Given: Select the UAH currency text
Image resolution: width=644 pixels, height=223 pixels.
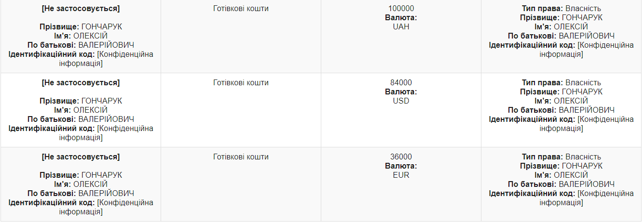Looking at the screenshot, I should (401, 27).
